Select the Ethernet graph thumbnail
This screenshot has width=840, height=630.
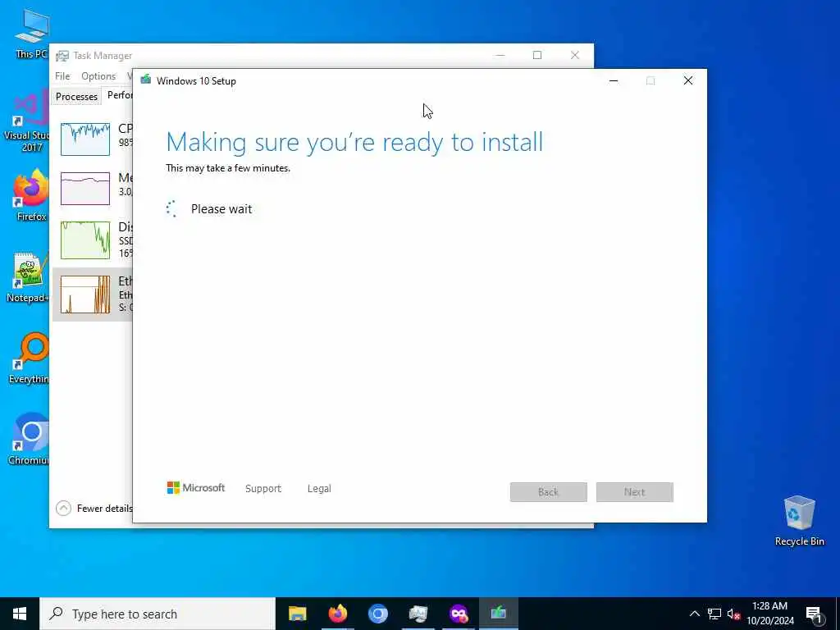[85, 294]
